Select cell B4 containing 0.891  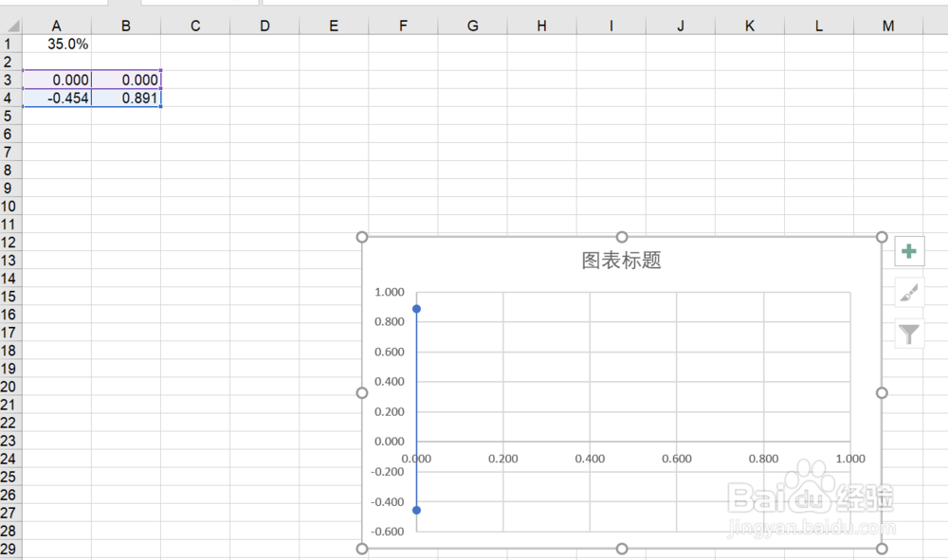click(x=126, y=99)
